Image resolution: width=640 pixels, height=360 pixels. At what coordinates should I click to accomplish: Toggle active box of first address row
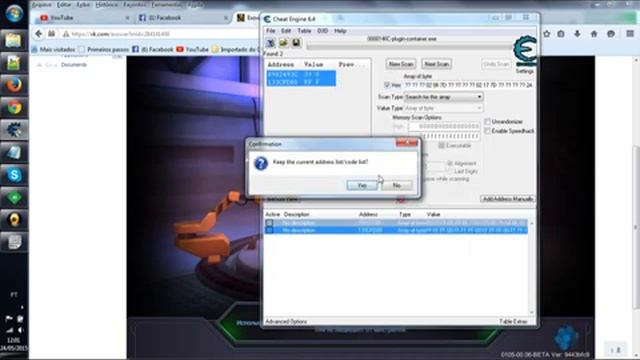(x=269, y=223)
